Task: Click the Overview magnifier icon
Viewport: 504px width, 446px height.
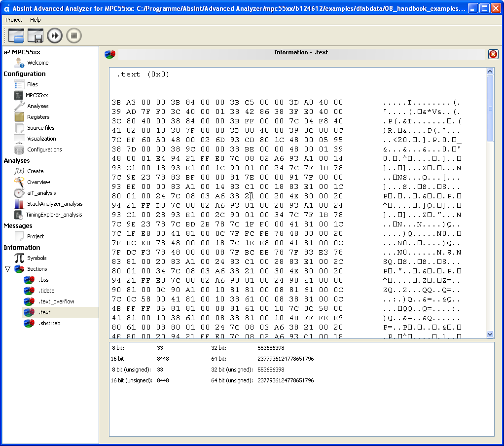Action: 19,182
